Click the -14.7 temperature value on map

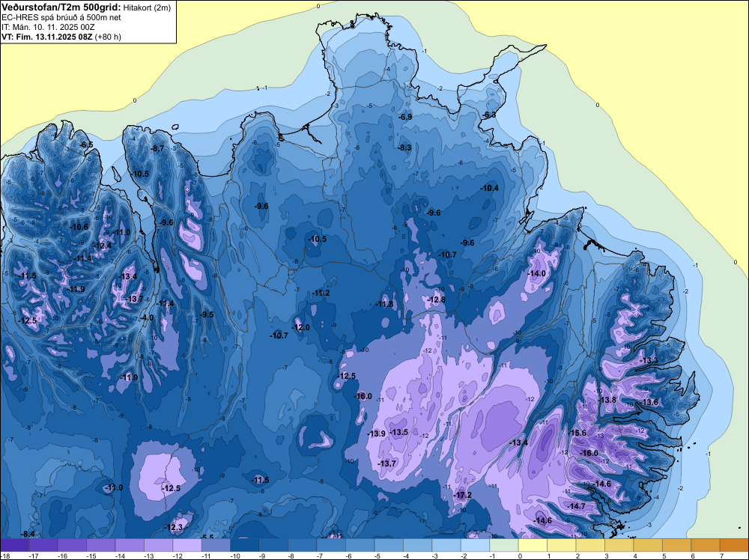tap(577, 506)
